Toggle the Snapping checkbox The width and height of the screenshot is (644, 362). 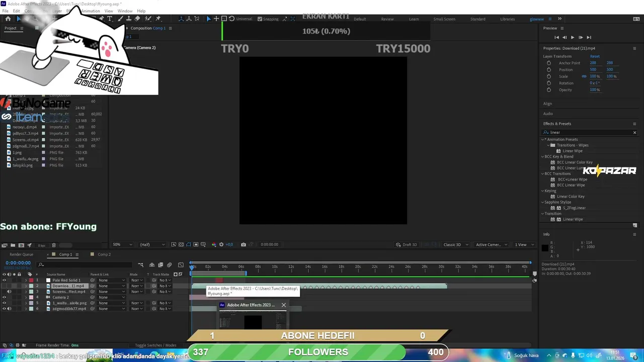260,19
